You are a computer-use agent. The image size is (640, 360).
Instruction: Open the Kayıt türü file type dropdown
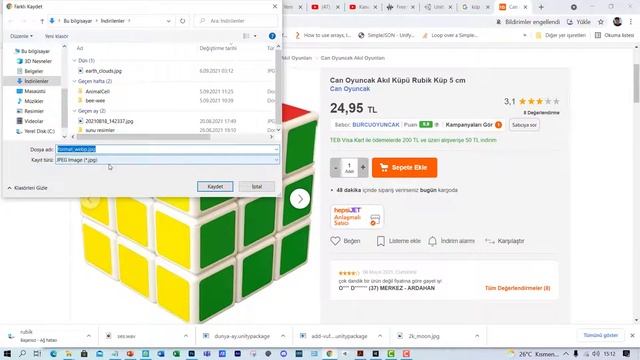click(x=167, y=160)
